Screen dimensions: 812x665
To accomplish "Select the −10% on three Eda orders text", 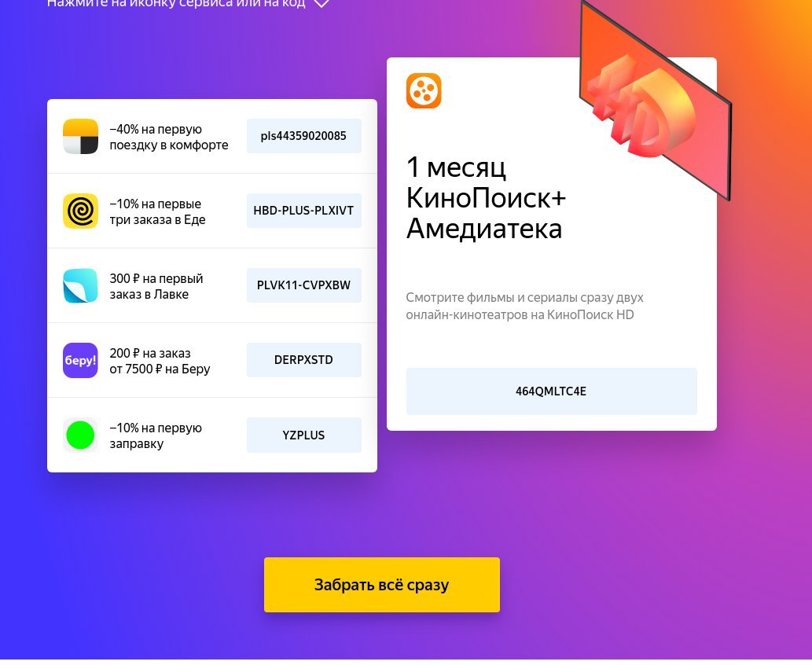I will click(x=157, y=211).
